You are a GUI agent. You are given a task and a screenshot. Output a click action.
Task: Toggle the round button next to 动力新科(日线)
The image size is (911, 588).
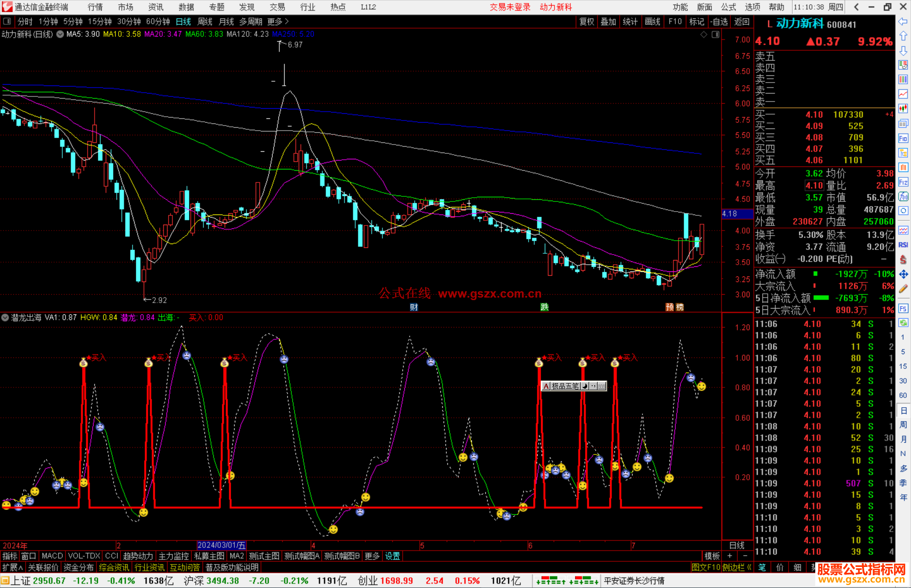pos(60,34)
